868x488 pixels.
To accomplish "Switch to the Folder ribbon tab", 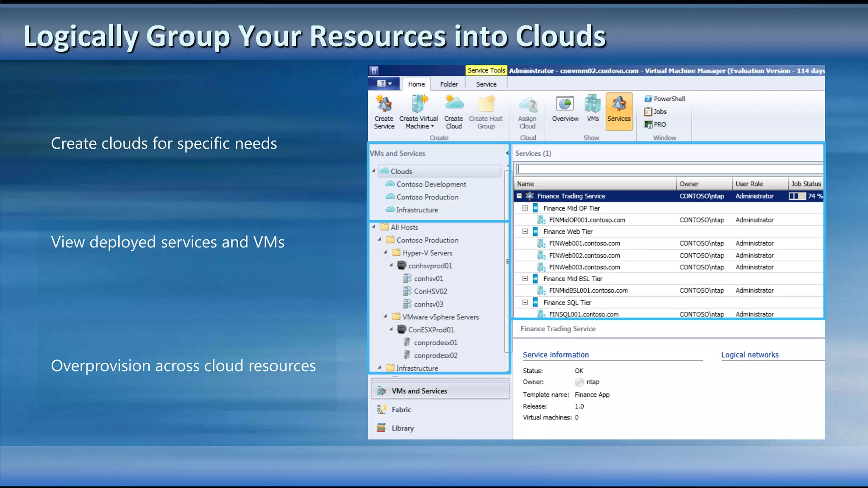I will coord(449,84).
